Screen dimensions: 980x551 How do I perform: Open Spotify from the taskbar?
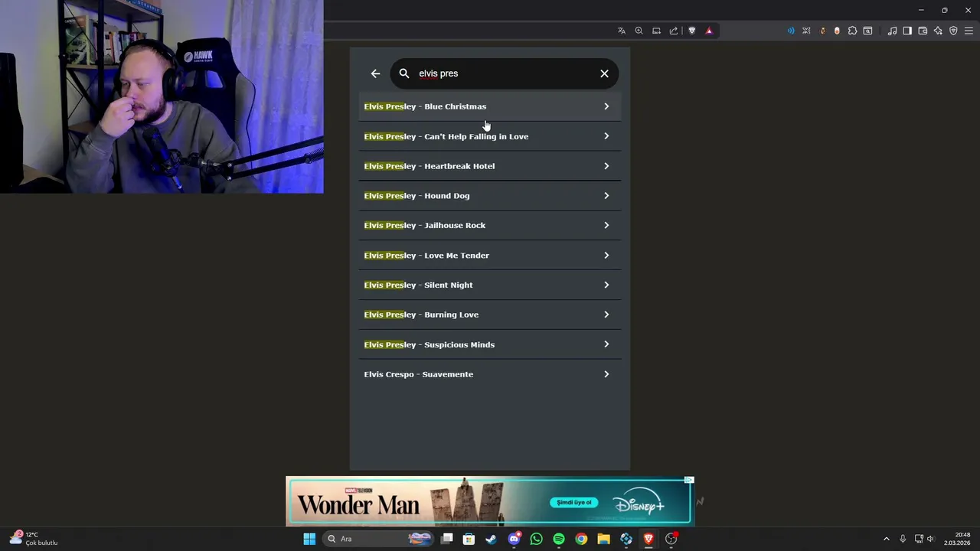click(559, 539)
